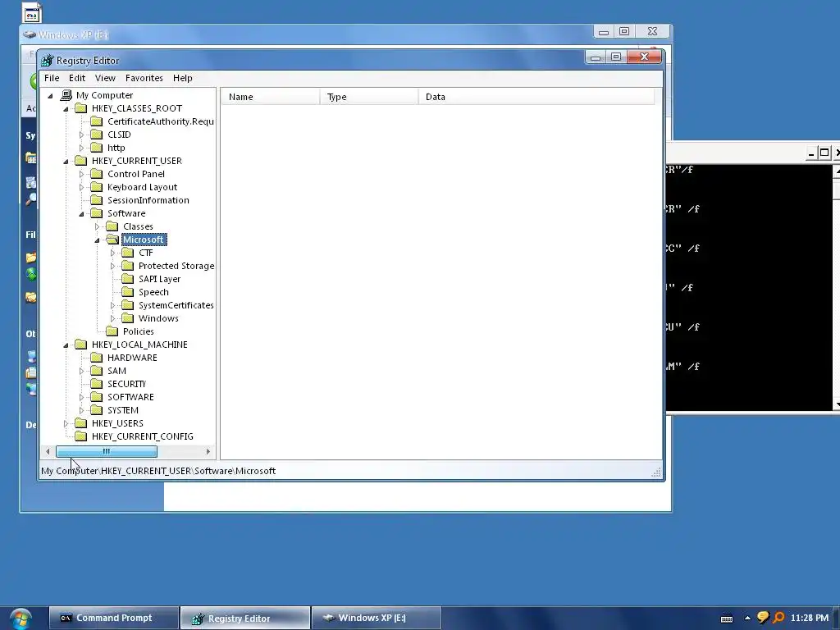Image resolution: width=840 pixels, height=630 pixels.
Task: Open the Favorites menu
Action: 144,78
